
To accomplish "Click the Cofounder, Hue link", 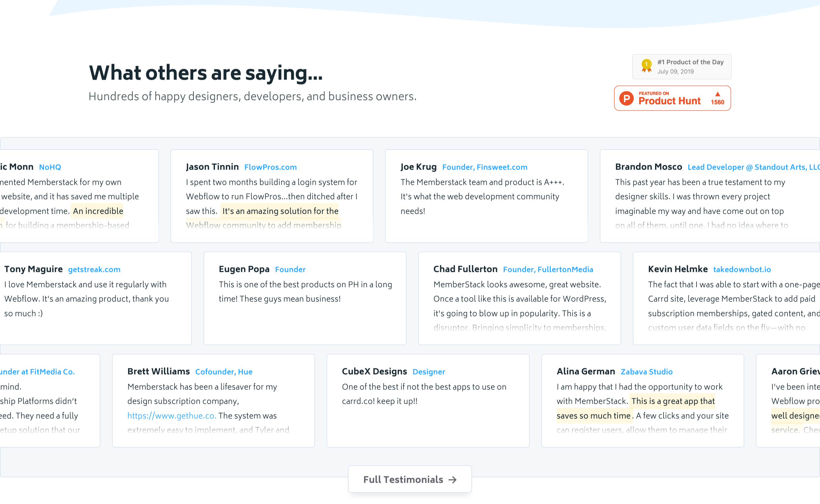I will click(224, 372).
